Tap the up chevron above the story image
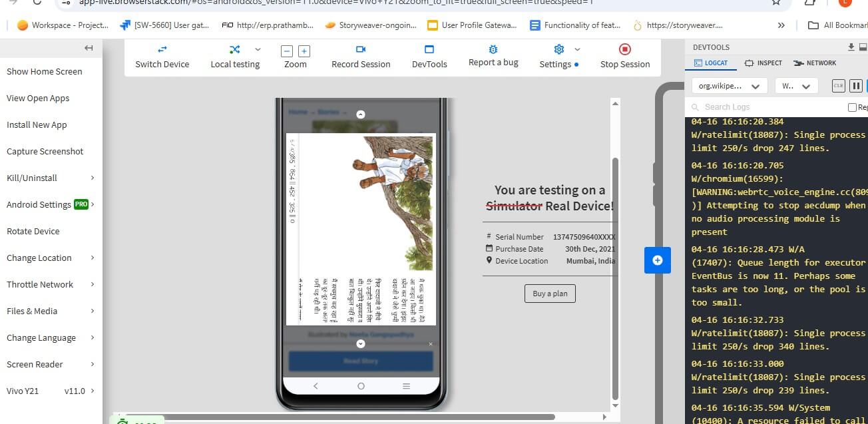The height and width of the screenshot is (424, 868). [361, 114]
